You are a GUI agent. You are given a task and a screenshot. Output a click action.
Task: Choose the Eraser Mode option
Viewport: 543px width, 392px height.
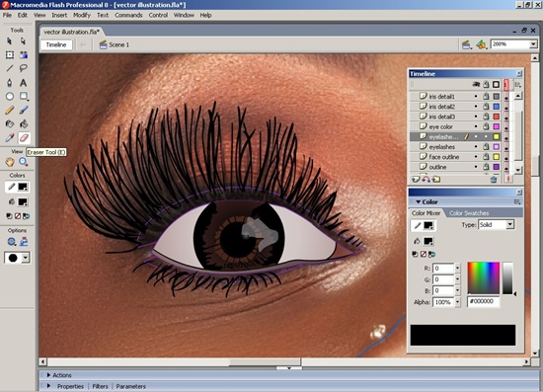point(12,242)
